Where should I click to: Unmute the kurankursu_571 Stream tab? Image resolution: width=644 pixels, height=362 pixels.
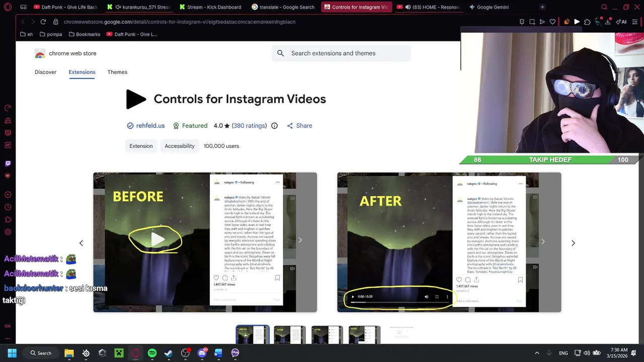118,7
